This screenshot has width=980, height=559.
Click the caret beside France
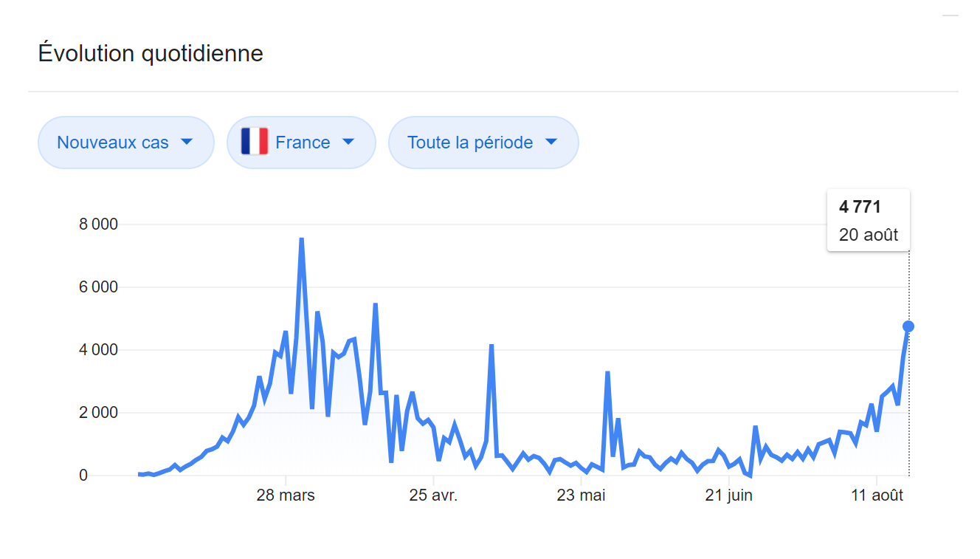(x=348, y=142)
